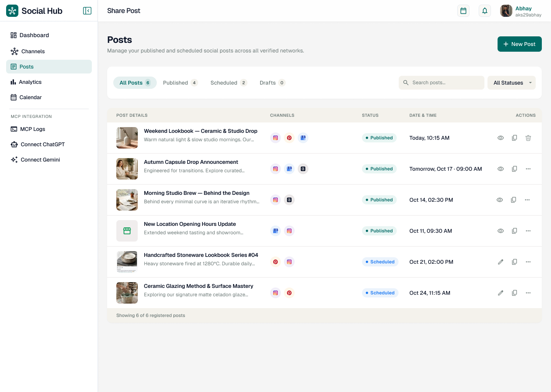The image size is (551, 392).
Task: Open more options for Ceramic Glazing Method
Action: pos(528,293)
